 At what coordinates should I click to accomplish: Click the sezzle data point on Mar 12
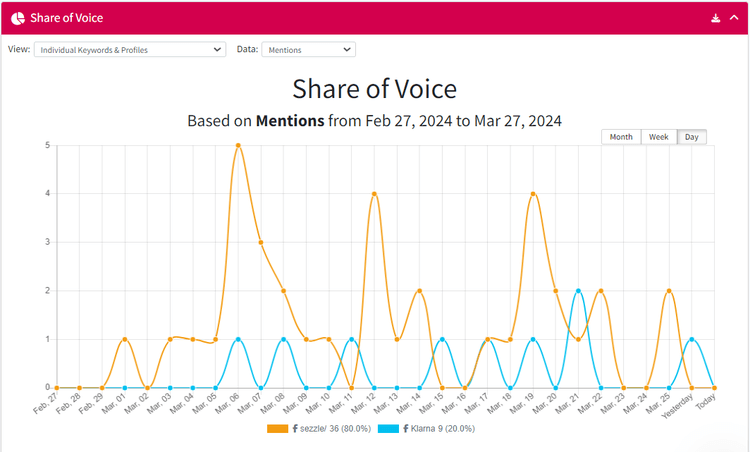(374, 194)
